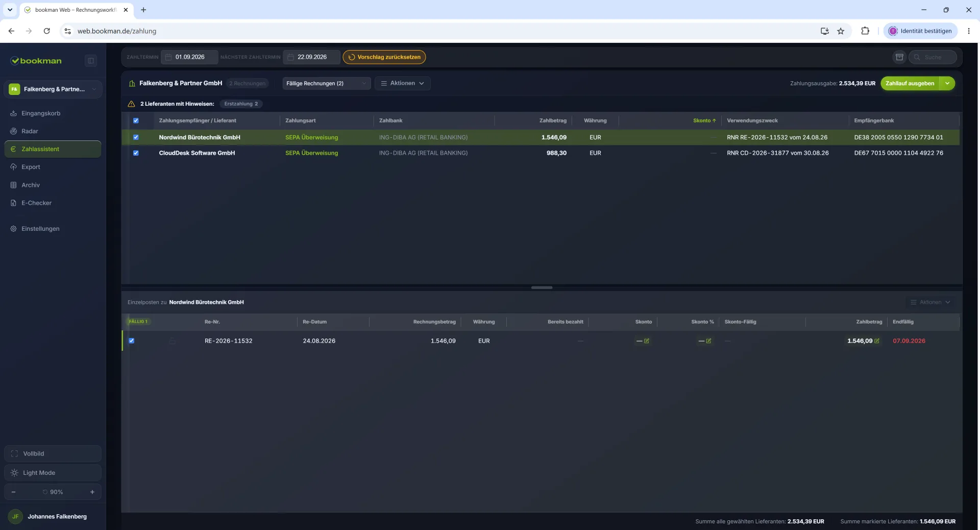Open the Nächster Zahltermin date field 22.09.2026
This screenshot has width=980, height=530.
pos(311,57)
